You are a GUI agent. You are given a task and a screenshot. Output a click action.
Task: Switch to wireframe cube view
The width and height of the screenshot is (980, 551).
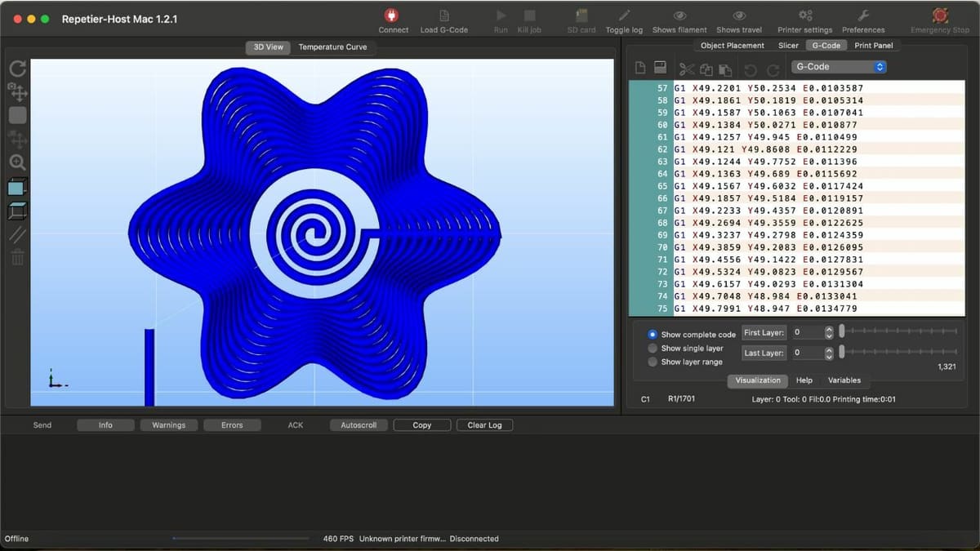click(x=17, y=211)
